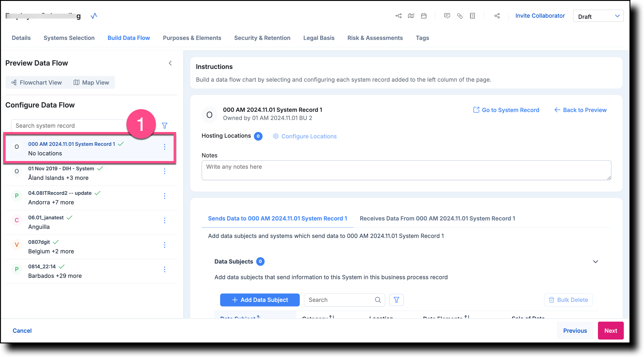
Task: Switch to the Security & Retention tab
Action: coord(262,38)
